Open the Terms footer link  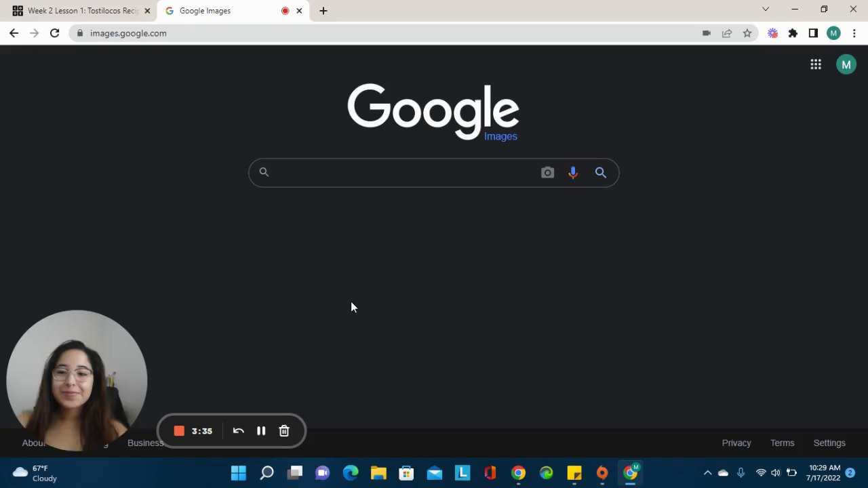click(x=782, y=443)
